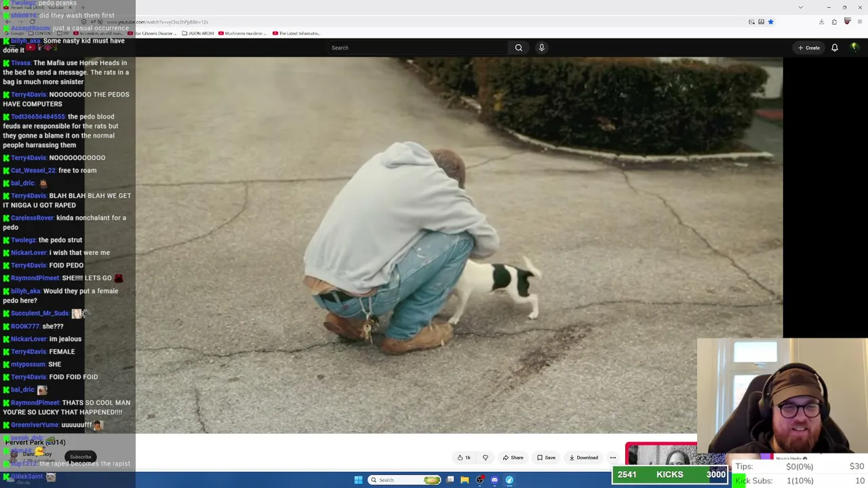Open File Explorer from the taskbar
This screenshot has width=868, height=488.
click(465, 480)
